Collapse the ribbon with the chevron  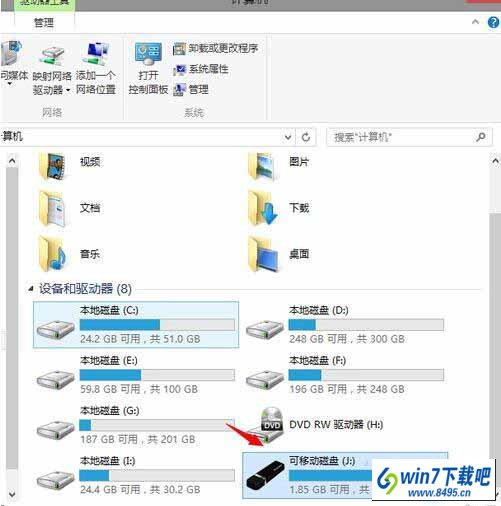point(475,22)
